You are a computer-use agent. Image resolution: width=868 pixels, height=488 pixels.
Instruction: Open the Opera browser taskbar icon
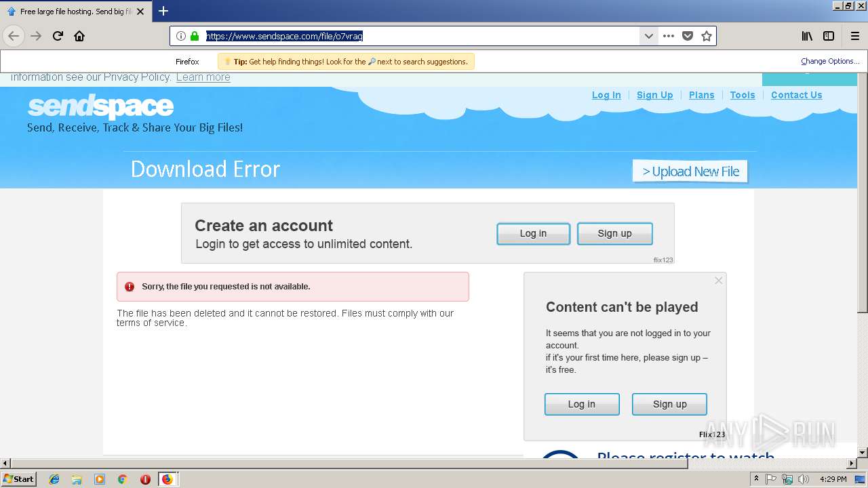pyautogui.click(x=145, y=479)
